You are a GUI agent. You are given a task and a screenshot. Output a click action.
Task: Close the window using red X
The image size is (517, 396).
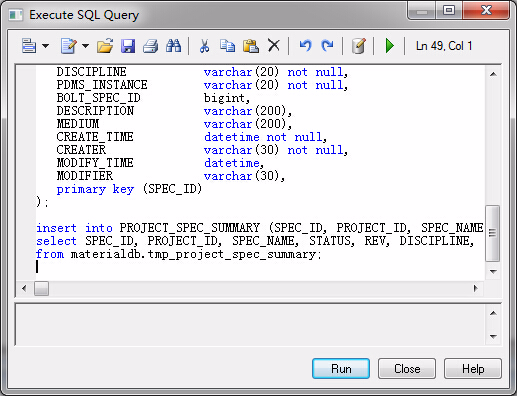[x=486, y=11]
